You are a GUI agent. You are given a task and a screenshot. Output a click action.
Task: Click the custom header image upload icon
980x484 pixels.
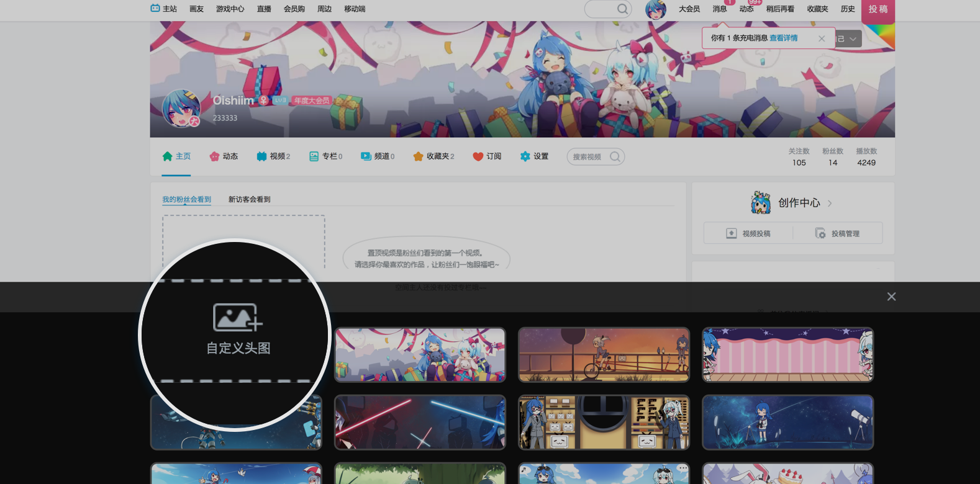coord(238,318)
